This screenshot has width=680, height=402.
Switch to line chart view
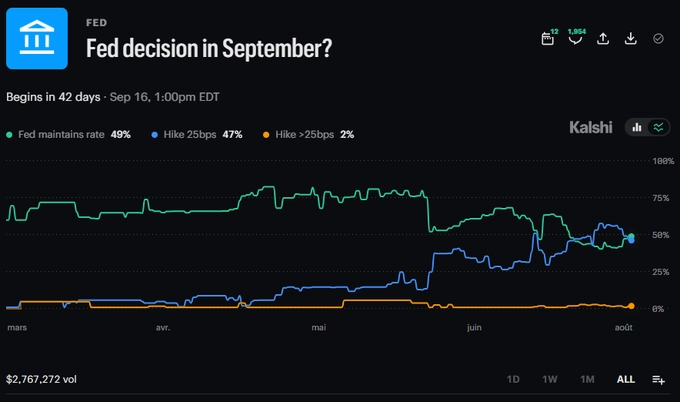pyautogui.click(x=658, y=127)
